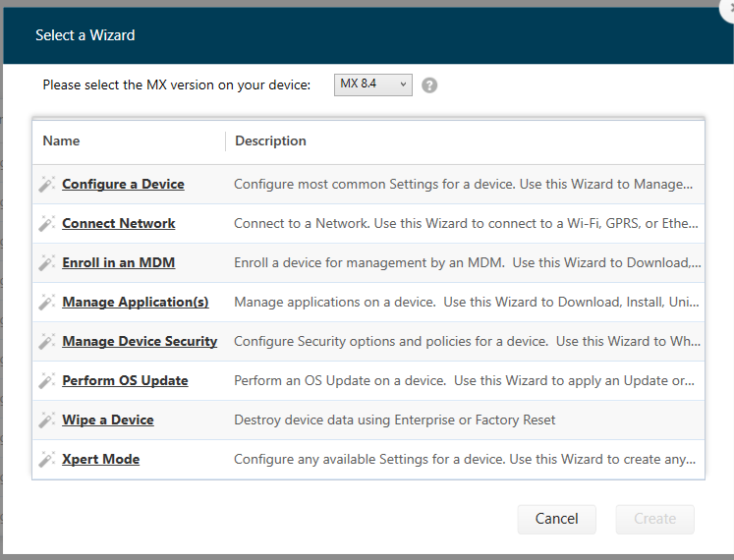This screenshot has width=734, height=560.
Task: Choose the Wipe a Device wizard
Action: tap(108, 420)
